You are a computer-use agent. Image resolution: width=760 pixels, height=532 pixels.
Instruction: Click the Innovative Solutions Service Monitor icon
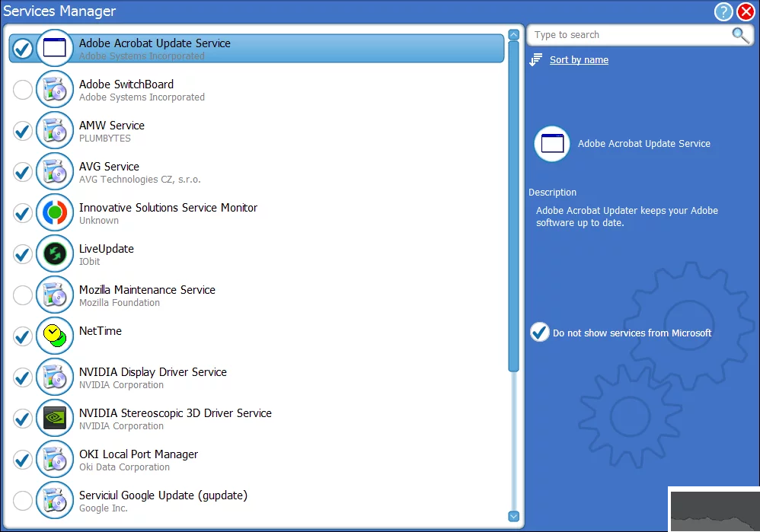54,212
